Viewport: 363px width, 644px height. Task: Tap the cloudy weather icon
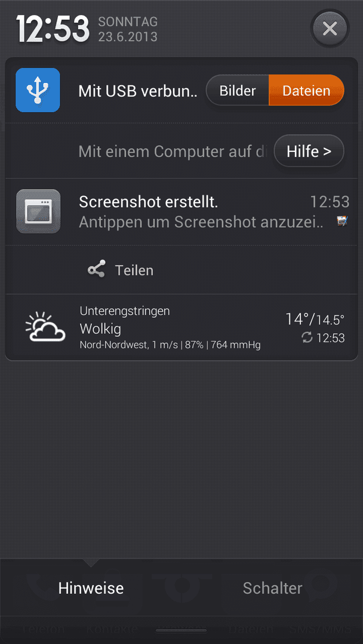pos(45,327)
